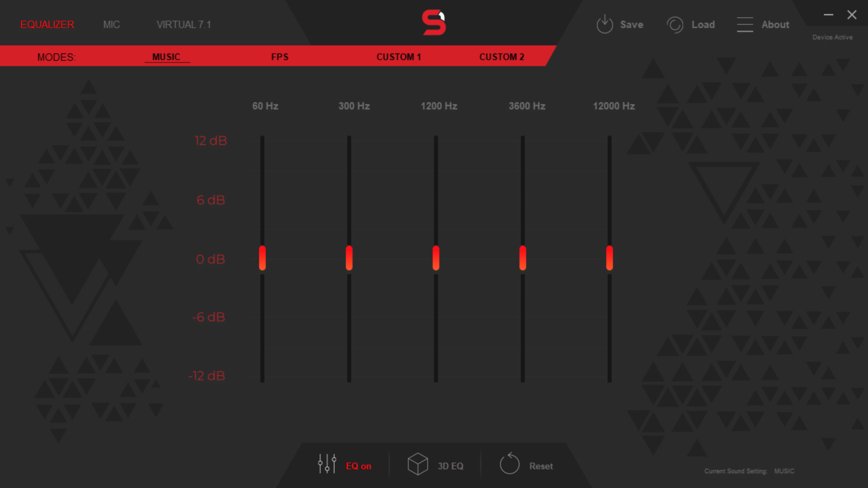Click the EQ sliders icon

coord(327,464)
